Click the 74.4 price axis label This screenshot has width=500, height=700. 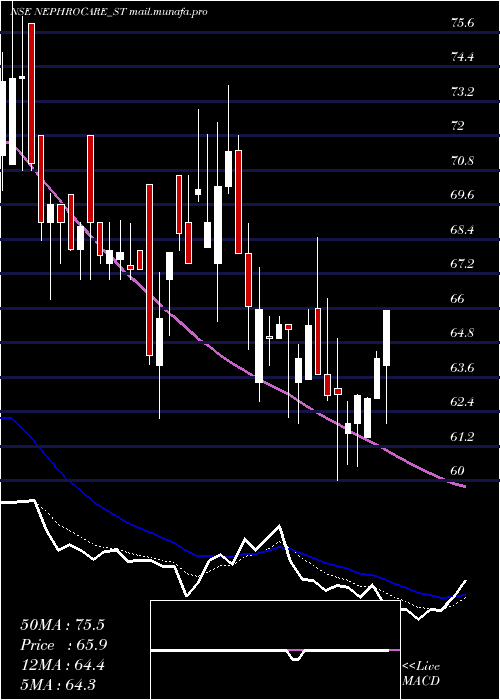click(462, 57)
